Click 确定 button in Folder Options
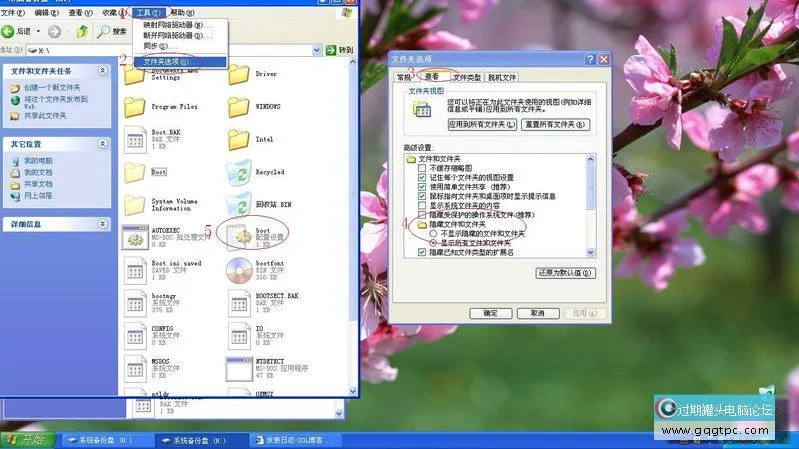799x449 pixels. point(491,313)
